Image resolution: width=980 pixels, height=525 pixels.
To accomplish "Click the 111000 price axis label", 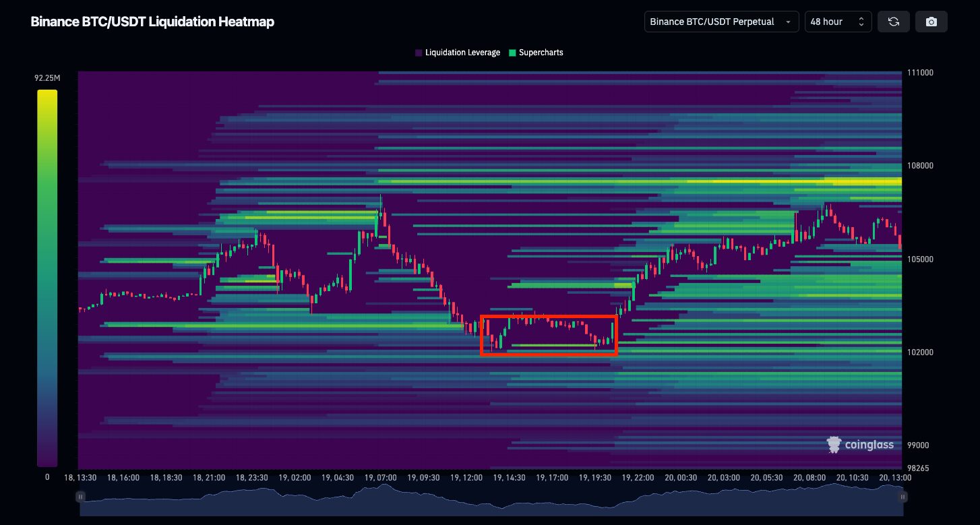I will pos(920,73).
